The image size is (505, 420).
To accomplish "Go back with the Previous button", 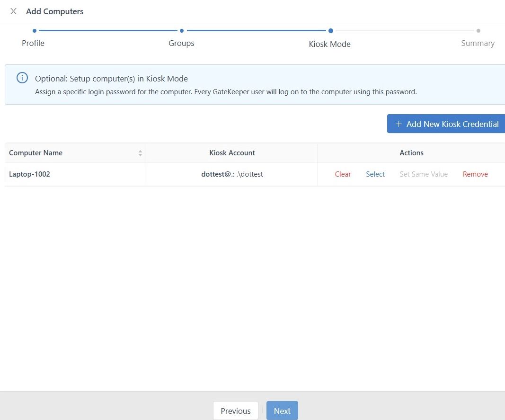I will pos(235,411).
